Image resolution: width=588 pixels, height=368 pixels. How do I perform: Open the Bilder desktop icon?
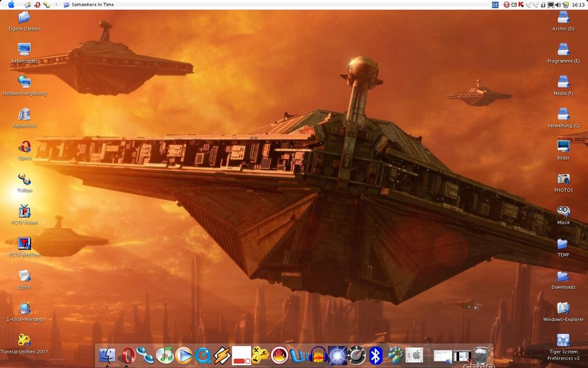pos(563,150)
